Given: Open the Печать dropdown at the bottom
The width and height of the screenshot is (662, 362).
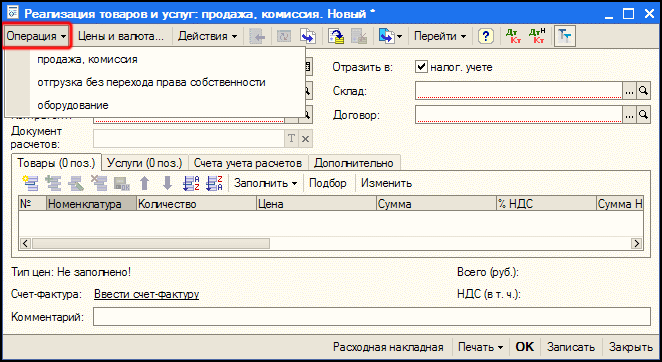Looking at the screenshot, I should point(480,347).
